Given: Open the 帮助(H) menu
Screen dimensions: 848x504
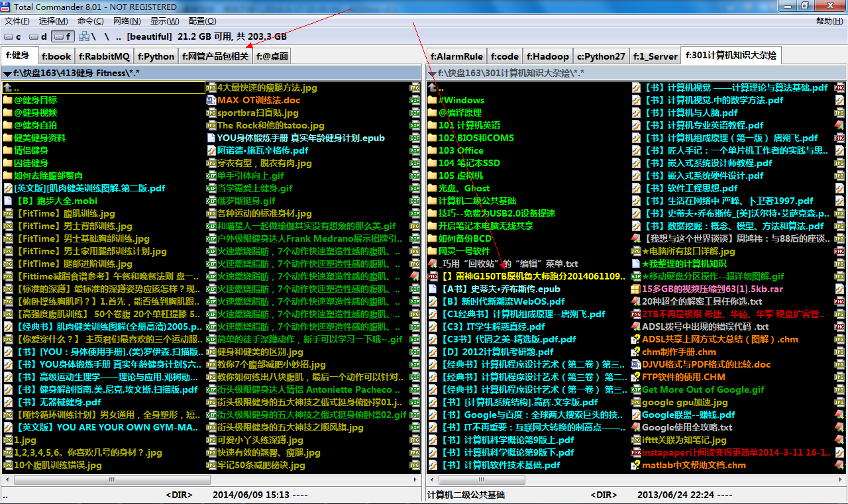Looking at the screenshot, I should point(829,21).
